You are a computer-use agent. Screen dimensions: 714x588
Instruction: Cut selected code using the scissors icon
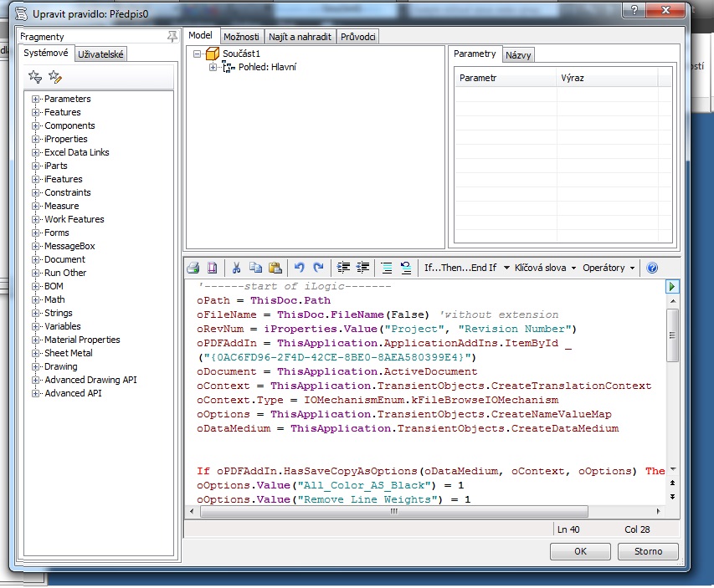(x=239, y=268)
